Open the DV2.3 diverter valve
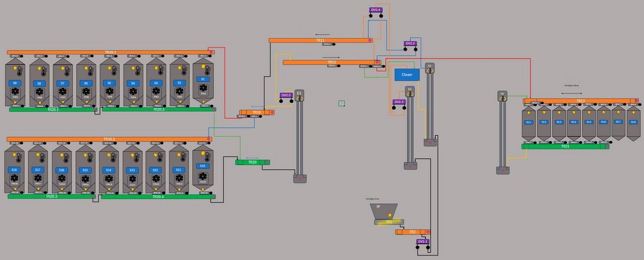Image resolution: width=644 pixels, height=260 pixels. click(x=399, y=102)
